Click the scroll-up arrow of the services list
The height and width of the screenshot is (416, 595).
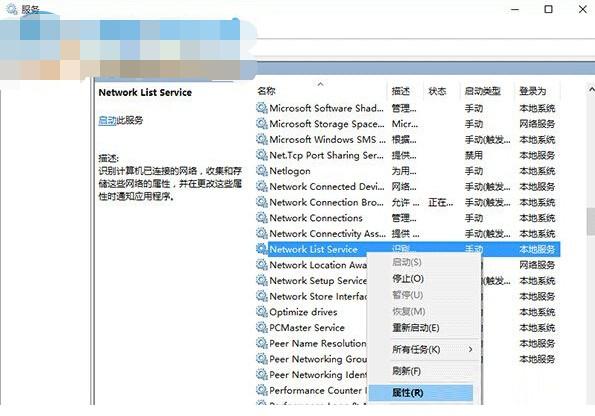tap(591, 90)
